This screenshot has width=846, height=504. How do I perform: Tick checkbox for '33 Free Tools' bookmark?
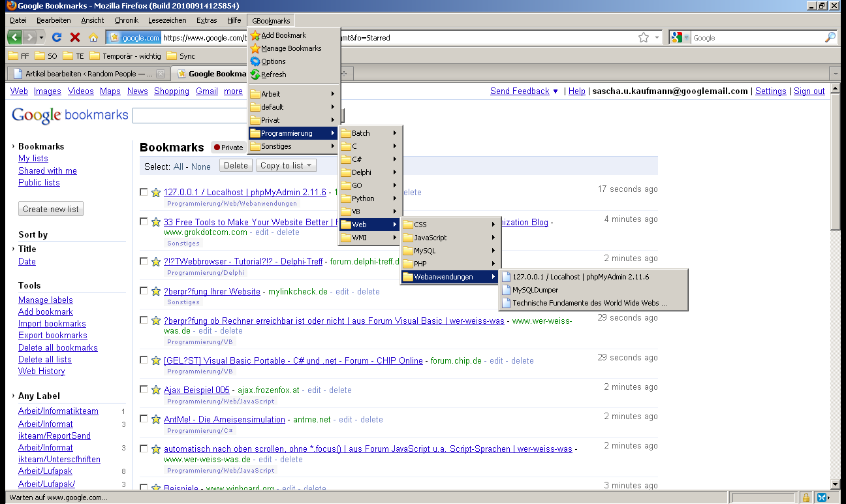144,222
